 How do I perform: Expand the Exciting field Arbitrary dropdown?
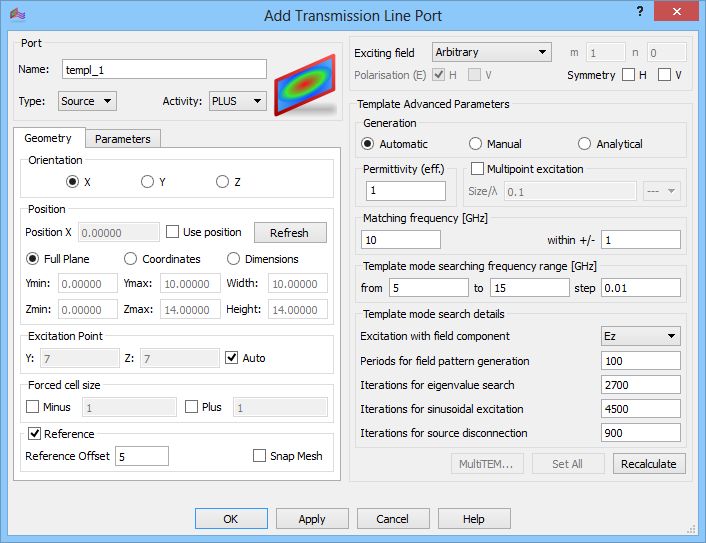(x=491, y=52)
